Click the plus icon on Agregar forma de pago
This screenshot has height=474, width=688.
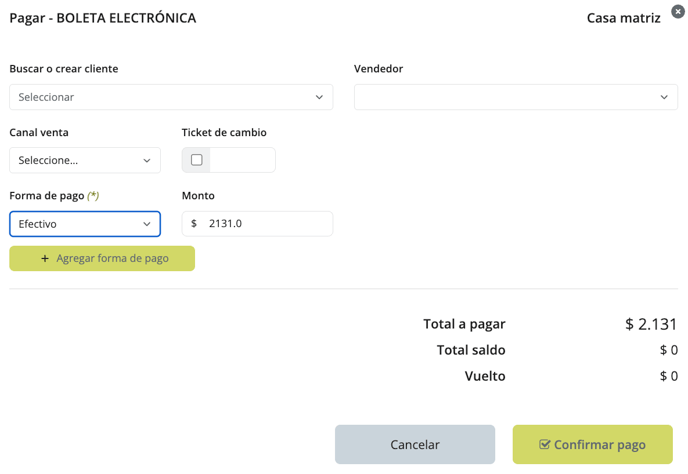pyautogui.click(x=45, y=259)
